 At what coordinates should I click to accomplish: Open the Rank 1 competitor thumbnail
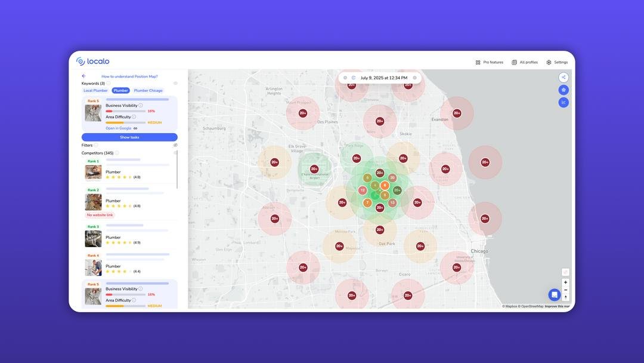point(93,173)
